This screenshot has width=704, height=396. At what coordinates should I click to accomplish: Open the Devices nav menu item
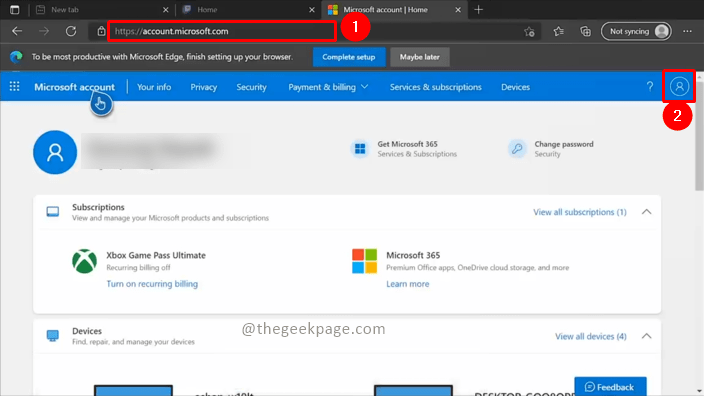click(515, 87)
